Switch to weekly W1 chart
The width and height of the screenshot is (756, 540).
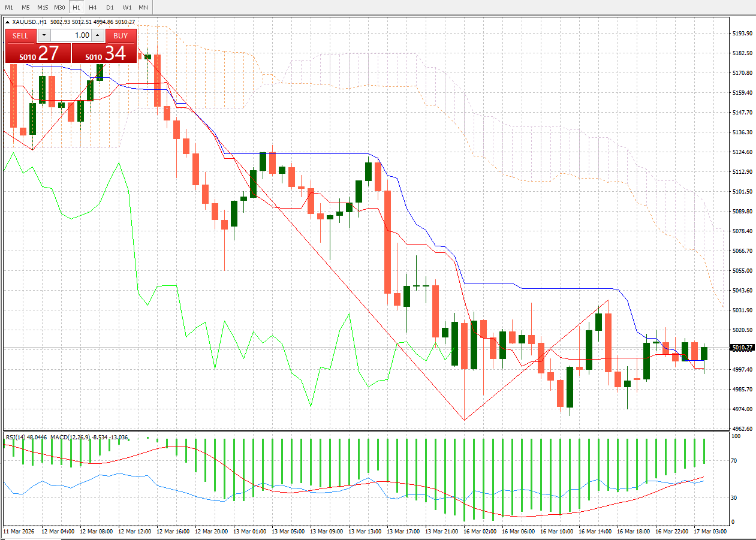pos(126,7)
